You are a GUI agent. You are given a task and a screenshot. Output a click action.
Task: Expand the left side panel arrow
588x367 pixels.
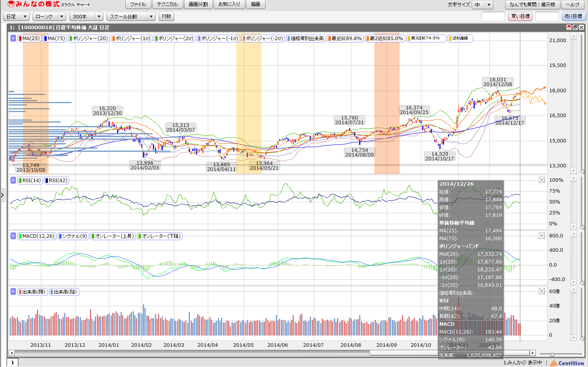(x=2, y=195)
